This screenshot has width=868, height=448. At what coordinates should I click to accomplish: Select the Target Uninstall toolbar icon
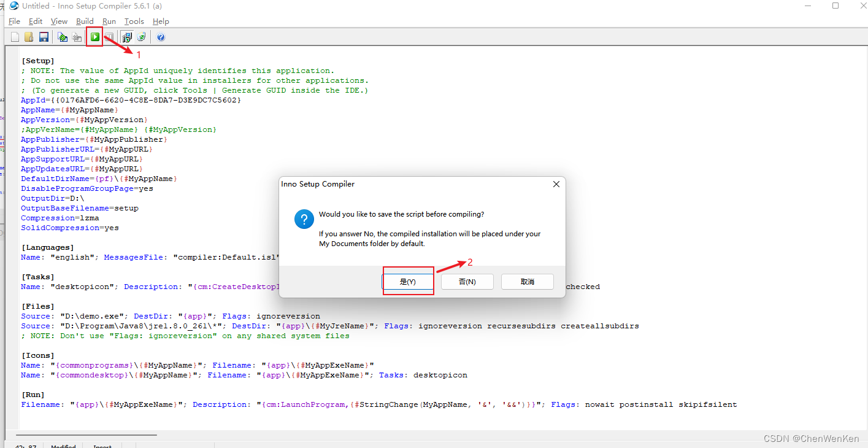141,37
